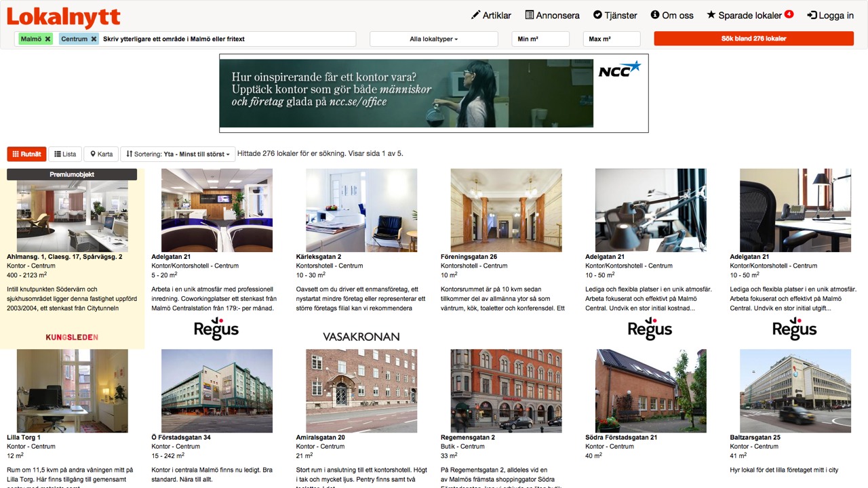Switch to Lista view
Viewport: 868px width, 488px height.
click(x=65, y=155)
